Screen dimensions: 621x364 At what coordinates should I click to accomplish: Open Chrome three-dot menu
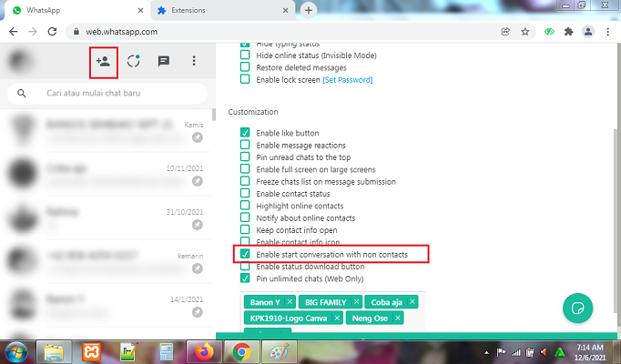608,32
